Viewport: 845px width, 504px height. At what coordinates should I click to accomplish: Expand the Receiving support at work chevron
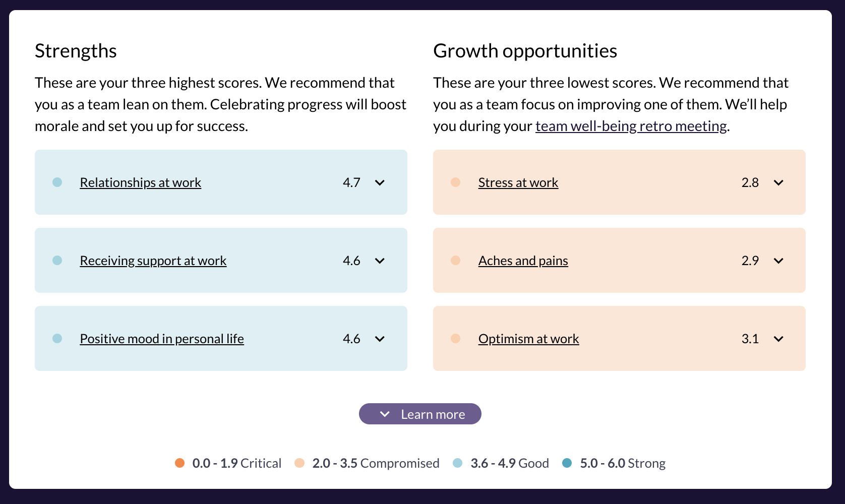point(380,261)
